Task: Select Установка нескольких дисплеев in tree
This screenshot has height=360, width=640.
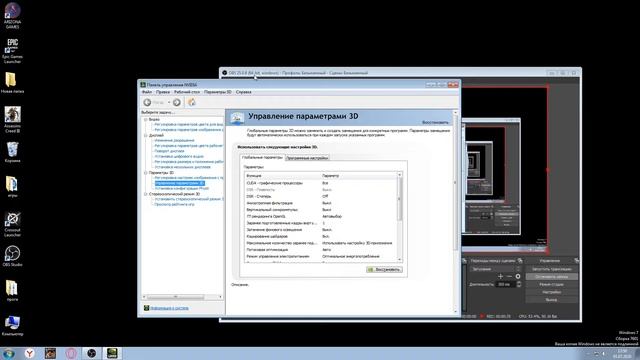Action: (182, 167)
